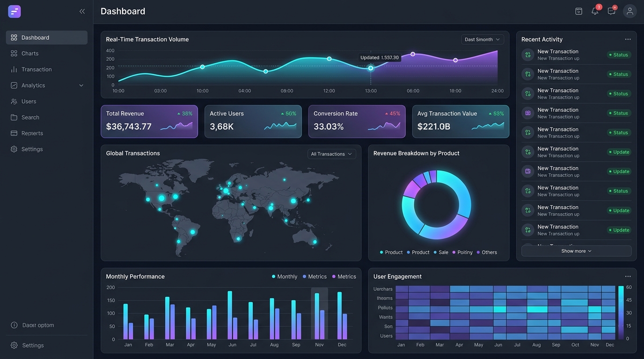The width and height of the screenshot is (644, 359).
Task: Open the user profile avatar
Action: pos(630,11)
